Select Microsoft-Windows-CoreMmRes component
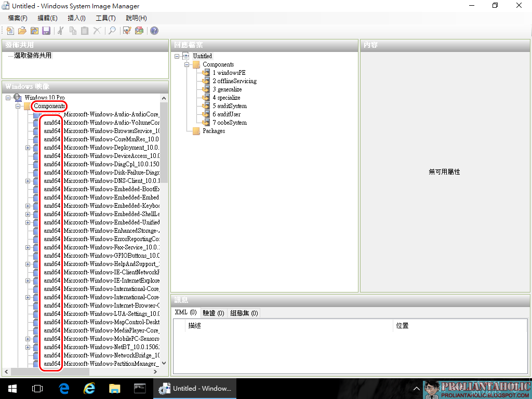This screenshot has height=399, width=532. pyautogui.click(x=101, y=139)
